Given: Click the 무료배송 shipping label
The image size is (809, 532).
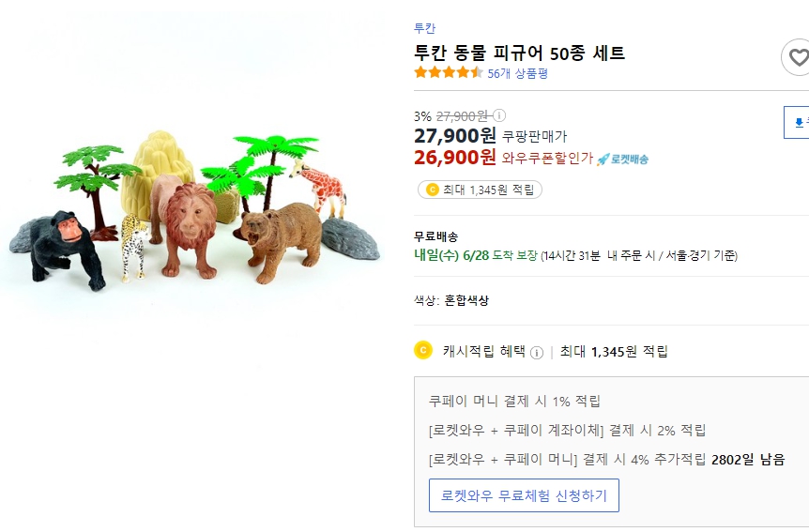Looking at the screenshot, I should click(x=436, y=236).
